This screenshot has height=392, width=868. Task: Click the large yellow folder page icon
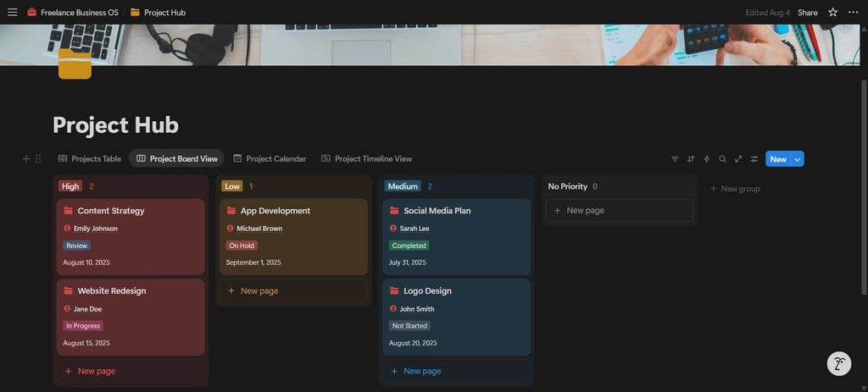[x=75, y=63]
